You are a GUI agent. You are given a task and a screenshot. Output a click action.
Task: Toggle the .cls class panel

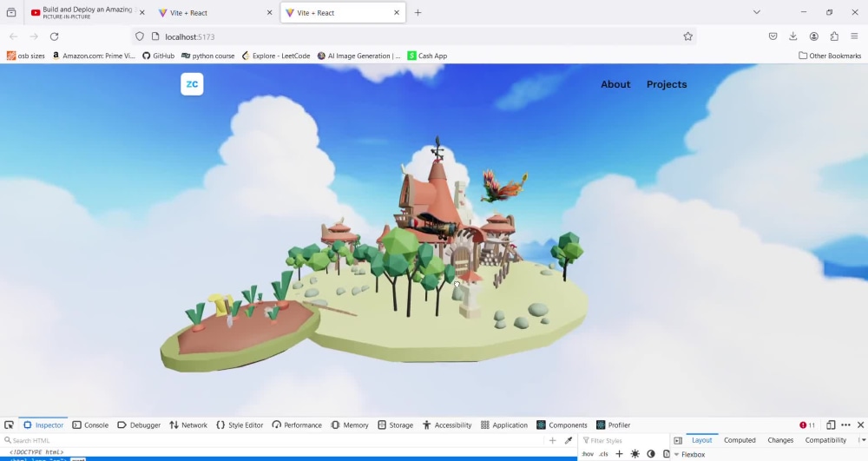603,454
